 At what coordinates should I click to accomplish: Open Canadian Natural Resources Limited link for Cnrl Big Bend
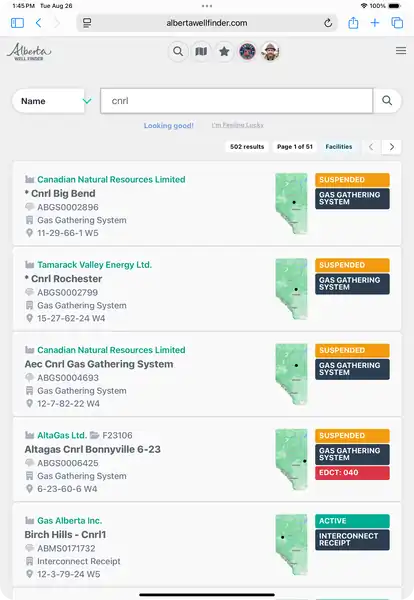111,179
